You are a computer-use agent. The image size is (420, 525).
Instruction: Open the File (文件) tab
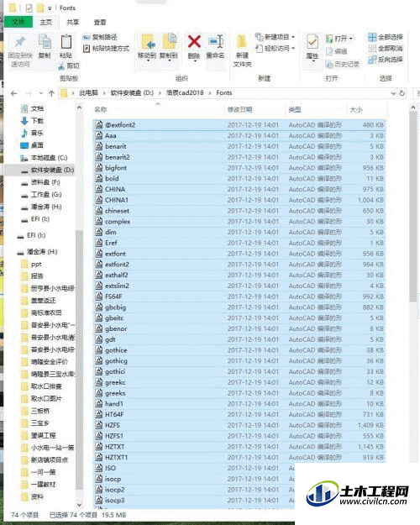pyautogui.click(x=18, y=22)
